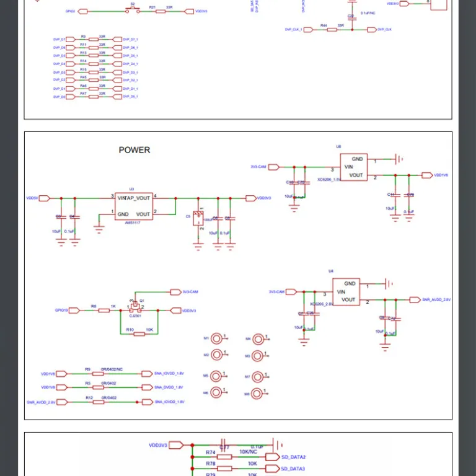Select the GPIO2 net label
Screen dimensions: 476x476
pyautogui.click(x=71, y=11)
